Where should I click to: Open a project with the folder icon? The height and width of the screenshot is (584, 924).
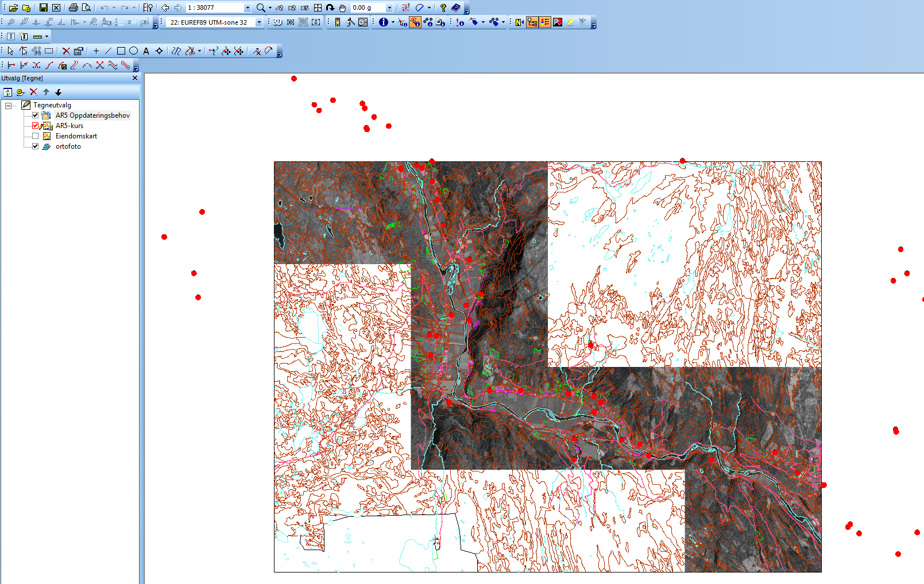coord(13,7)
